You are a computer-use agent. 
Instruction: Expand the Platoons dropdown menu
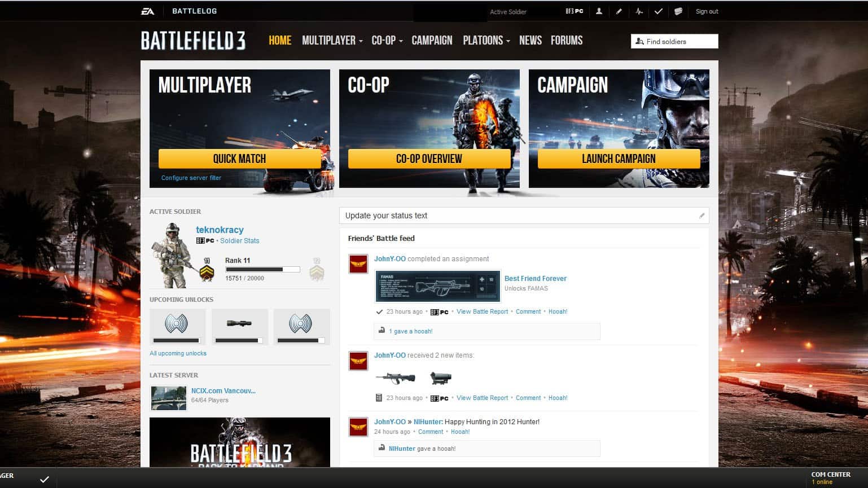tap(486, 41)
